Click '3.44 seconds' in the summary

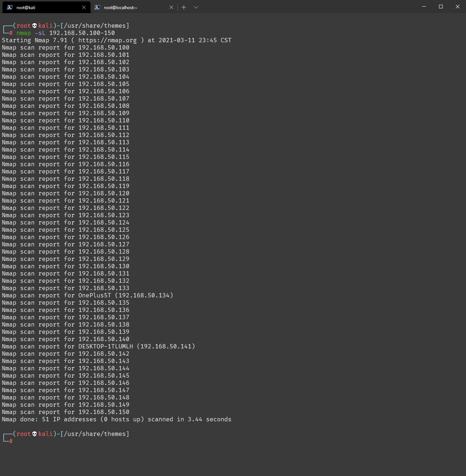[x=210, y=419]
